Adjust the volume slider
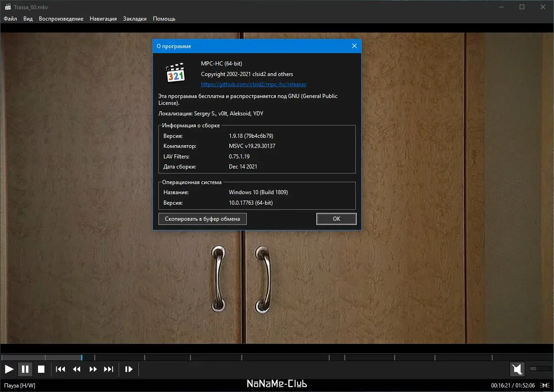This screenshot has width=554, height=392. (540, 369)
